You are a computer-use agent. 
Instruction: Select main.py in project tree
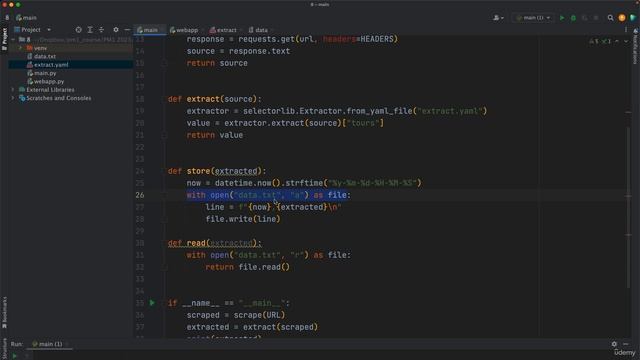click(45, 73)
